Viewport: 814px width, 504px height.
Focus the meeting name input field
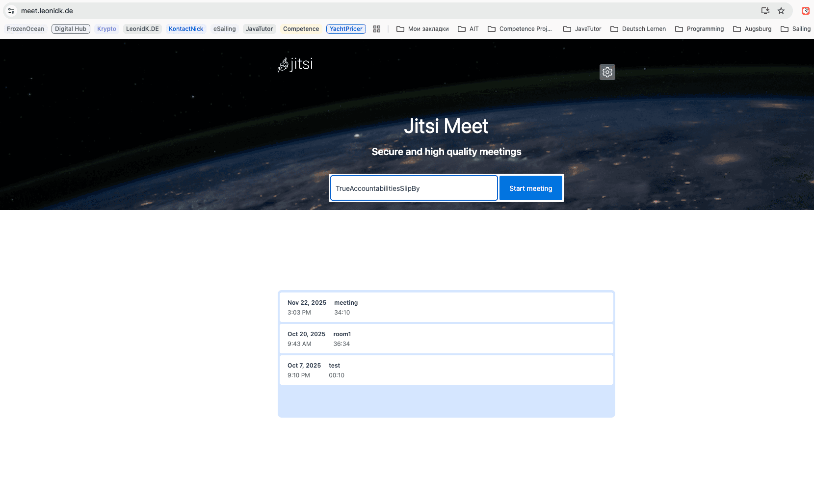(414, 188)
